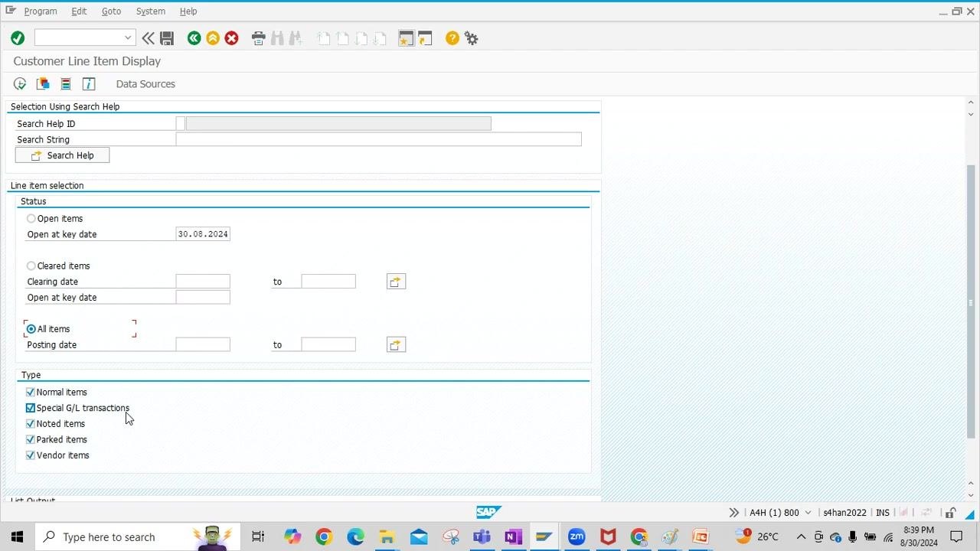Click the Execute clock icon

pyautogui.click(x=20, y=84)
